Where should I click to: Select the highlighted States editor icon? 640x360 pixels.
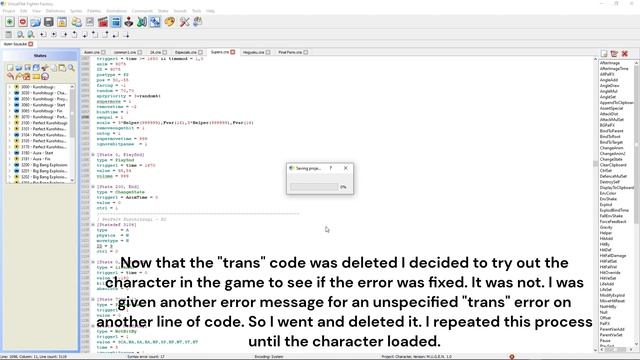point(116,22)
